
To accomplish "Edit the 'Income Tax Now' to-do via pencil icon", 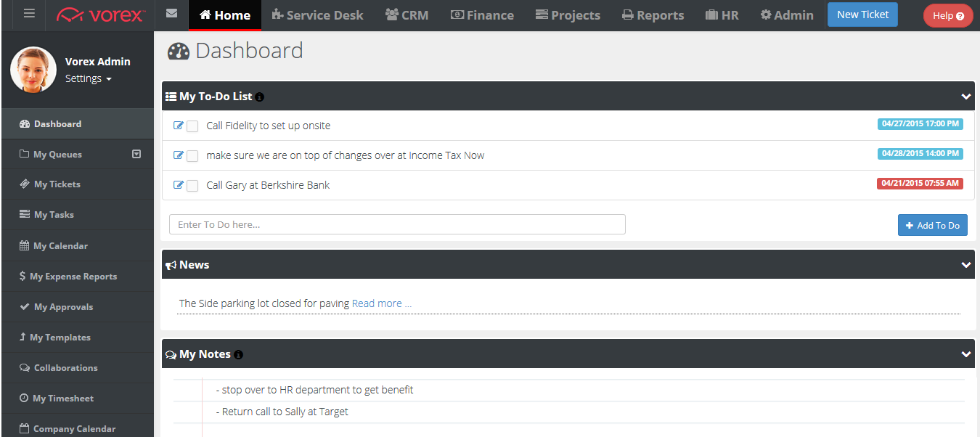I will tap(179, 155).
